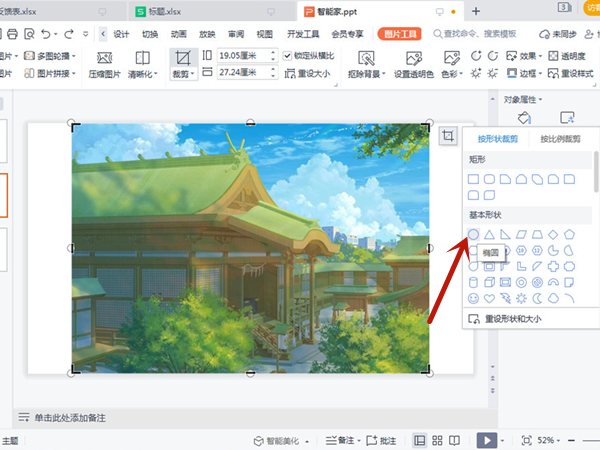Toggle the lock aspect ratio checkbox
This screenshot has width=600, height=450.
[x=288, y=56]
